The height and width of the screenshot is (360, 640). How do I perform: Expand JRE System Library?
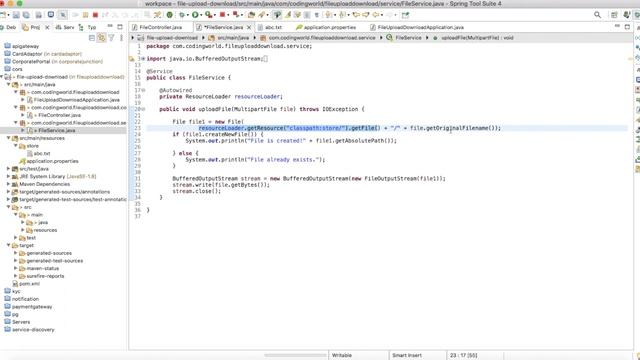point(9,176)
